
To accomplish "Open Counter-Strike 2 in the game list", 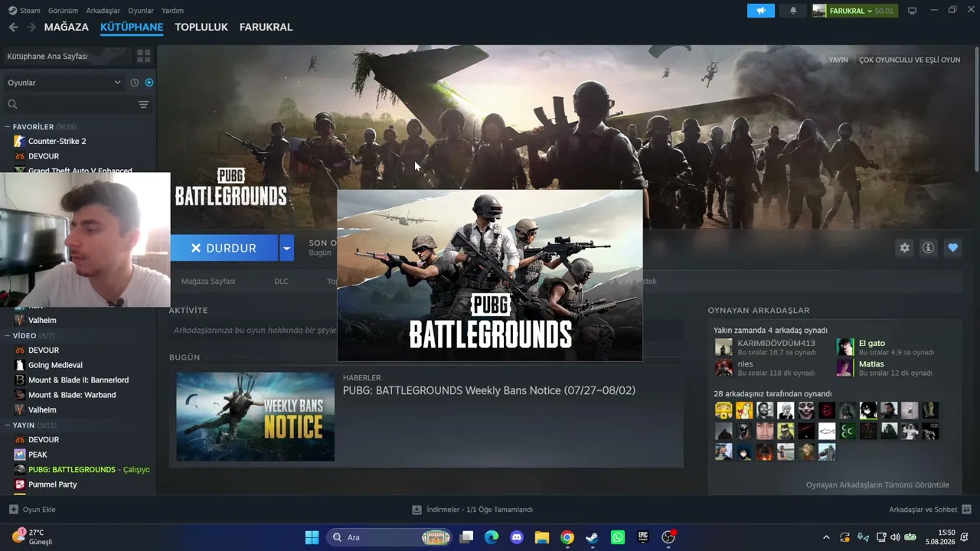I will pyautogui.click(x=57, y=141).
